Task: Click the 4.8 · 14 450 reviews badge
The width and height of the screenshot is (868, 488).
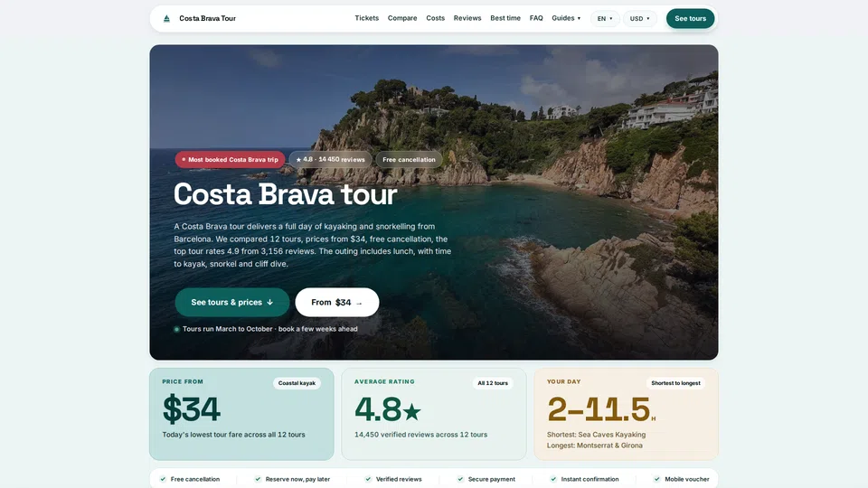Action: click(331, 159)
